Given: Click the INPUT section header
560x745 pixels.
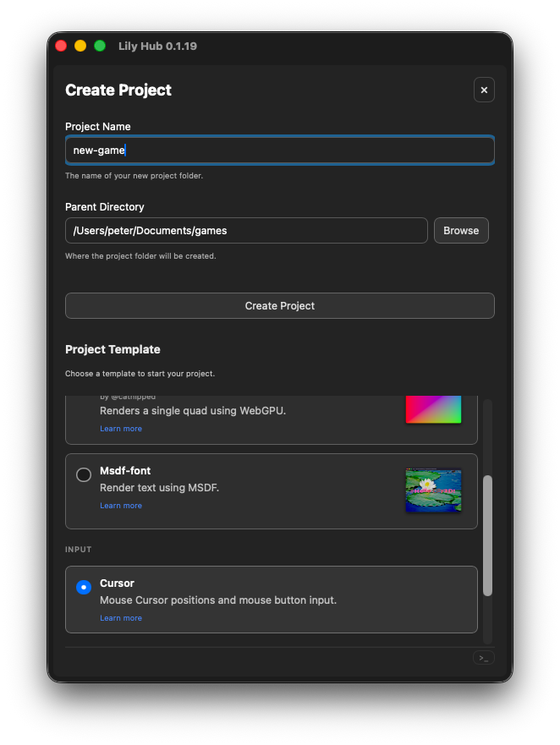Looking at the screenshot, I should pyautogui.click(x=79, y=550).
